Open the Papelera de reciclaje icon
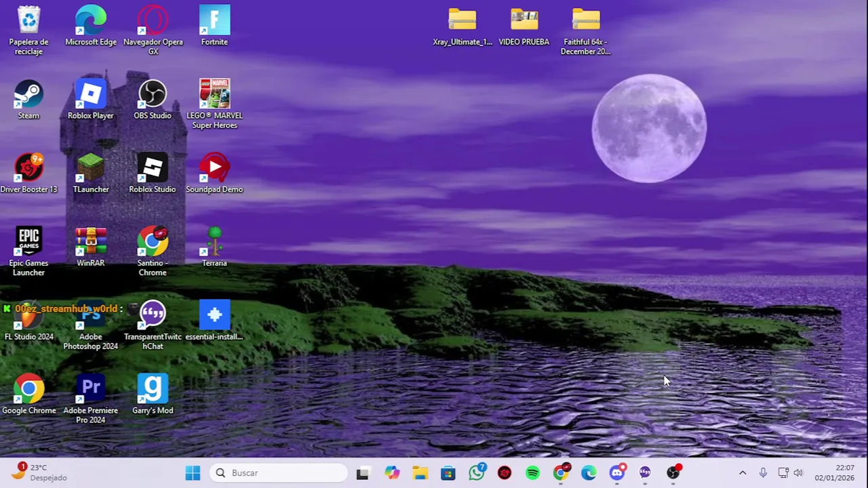The width and height of the screenshot is (868, 488). click(x=28, y=30)
